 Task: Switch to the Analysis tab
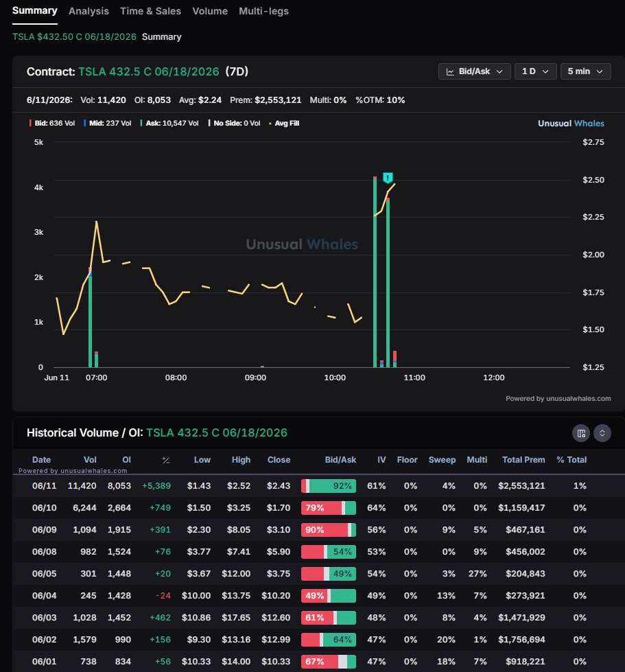(x=89, y=11)
